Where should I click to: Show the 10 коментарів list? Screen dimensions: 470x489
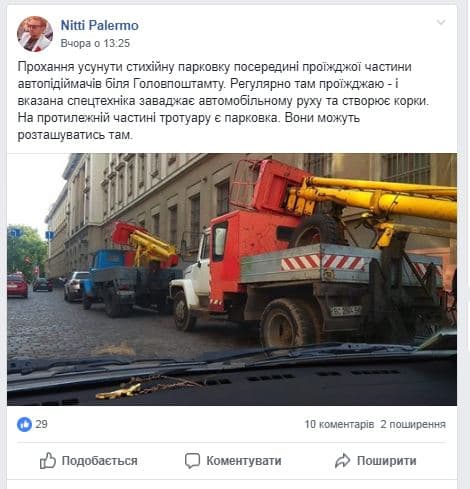(339, 424)
